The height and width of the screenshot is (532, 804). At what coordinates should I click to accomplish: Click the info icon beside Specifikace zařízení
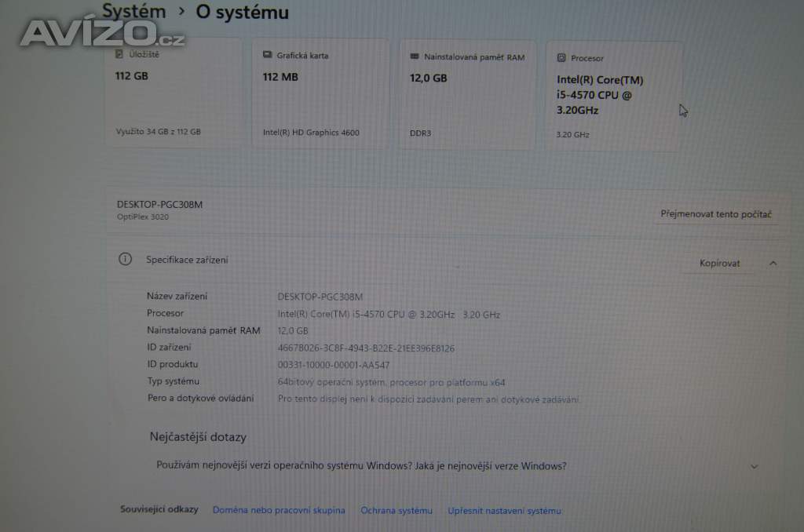click(x=126, y=260)
